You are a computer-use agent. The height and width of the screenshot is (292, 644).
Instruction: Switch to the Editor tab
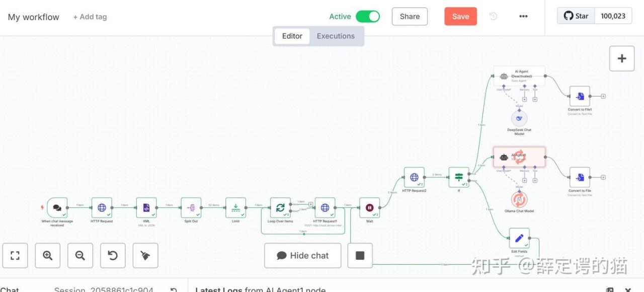click(292, 36)
